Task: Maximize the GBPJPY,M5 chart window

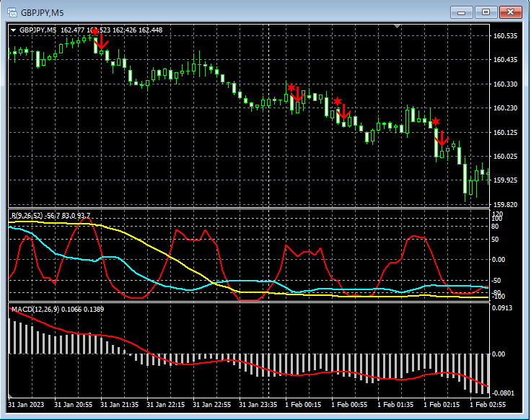Action: point(486,12)
